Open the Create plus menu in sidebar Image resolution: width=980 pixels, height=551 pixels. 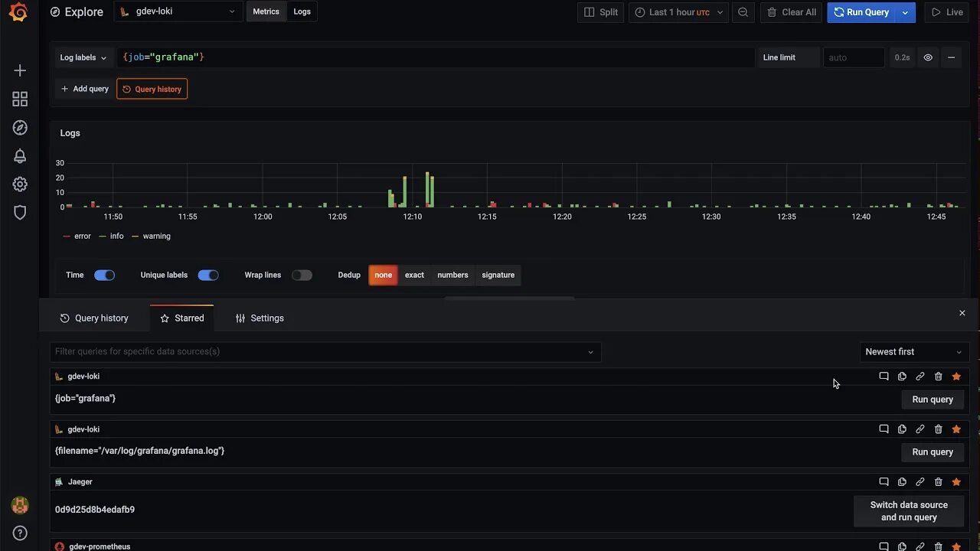coord(20,70)
